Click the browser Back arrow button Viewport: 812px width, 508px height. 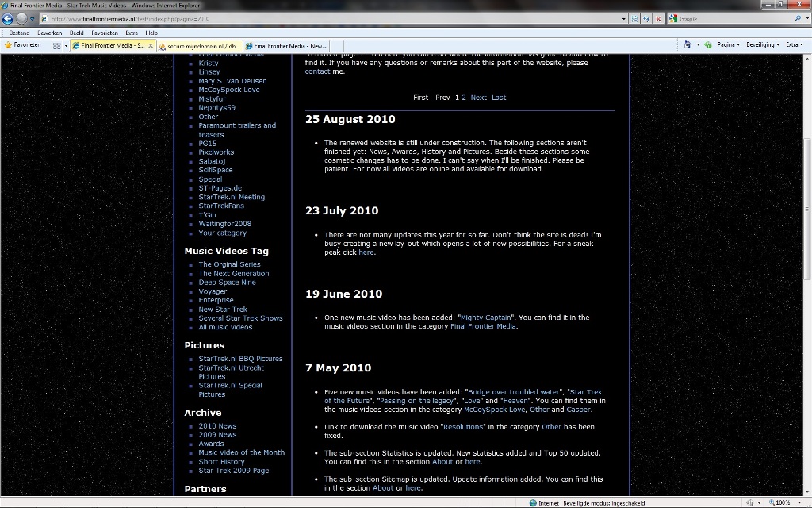[x=7, y=19]
